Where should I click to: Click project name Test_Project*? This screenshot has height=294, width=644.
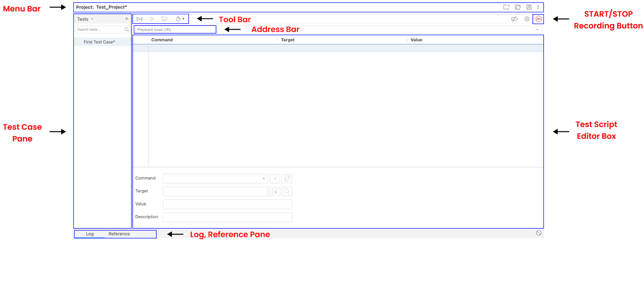(x=111, y=7)
